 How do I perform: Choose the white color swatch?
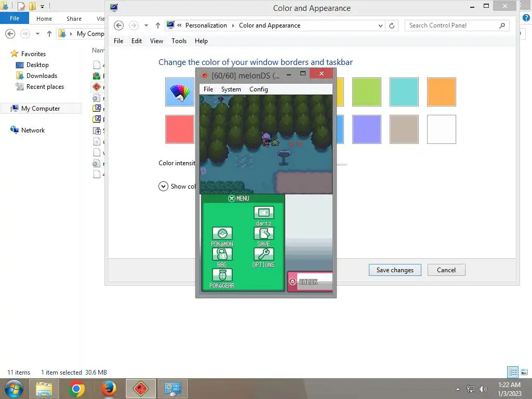click(x=442, y=129)
